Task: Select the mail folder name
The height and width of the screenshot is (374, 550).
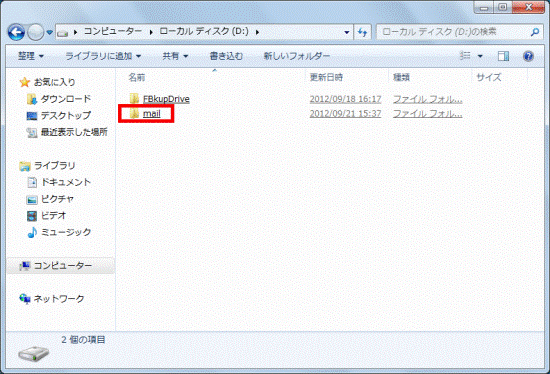Action: [152, 114]
